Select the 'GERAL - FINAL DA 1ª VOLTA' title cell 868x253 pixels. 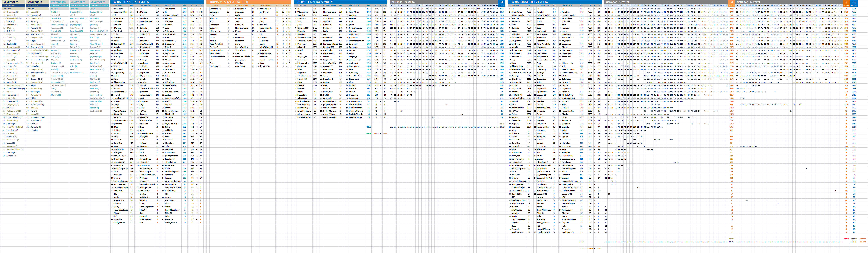point(157,2)
